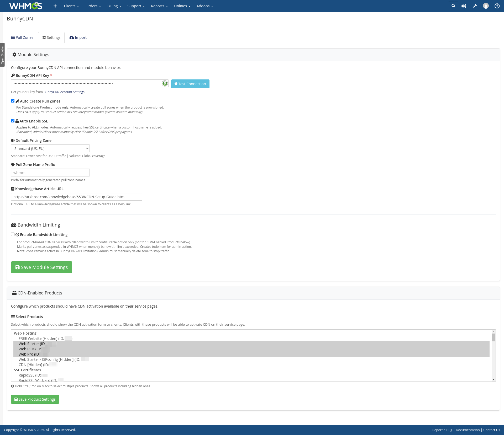Open the Import tab
The width and height of the screenshot is (504, 435).
tap(78, 37)
